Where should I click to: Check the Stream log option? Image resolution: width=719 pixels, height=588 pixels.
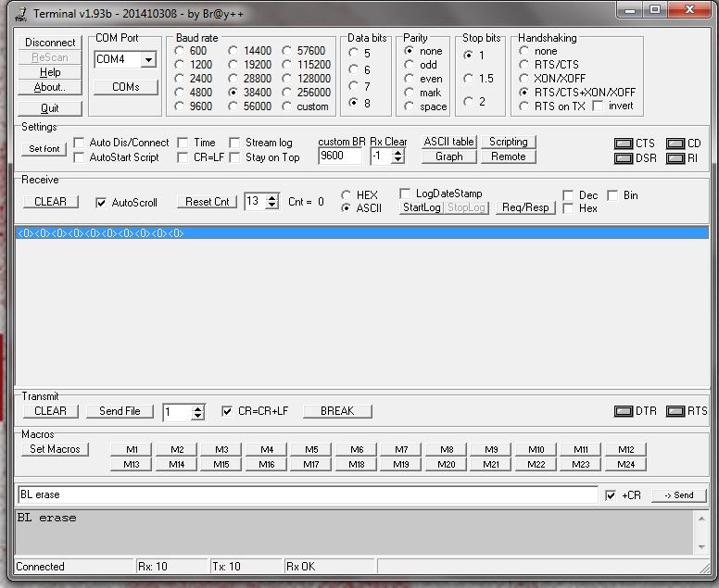pos(234,143)
